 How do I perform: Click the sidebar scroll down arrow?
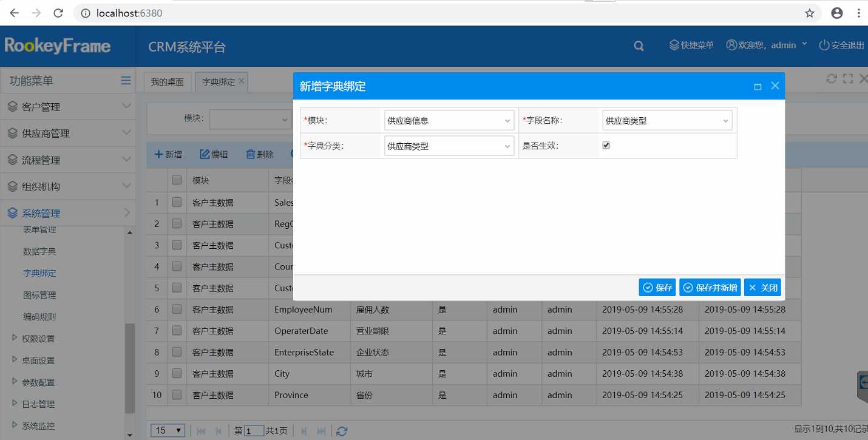coord(129,435)
